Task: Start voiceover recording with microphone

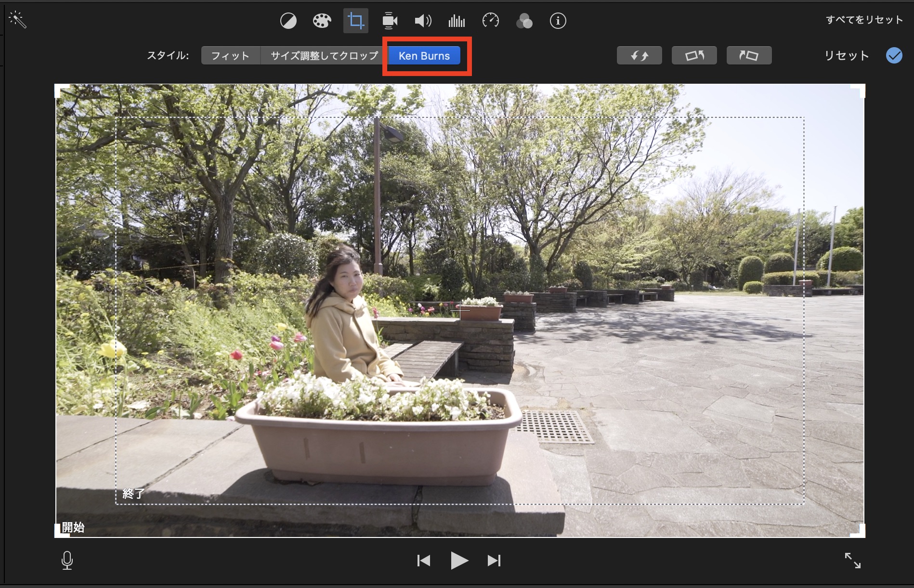Action: [x=67, y=561]
